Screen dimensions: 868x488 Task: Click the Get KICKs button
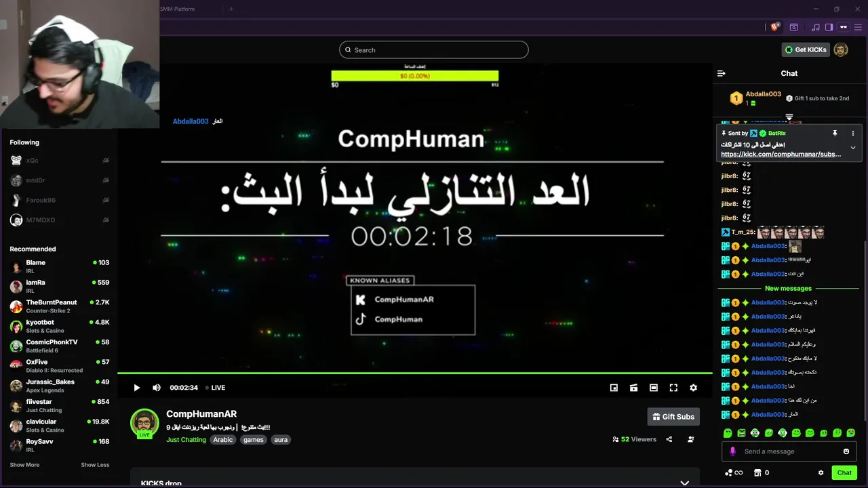(x=806, y=49)
